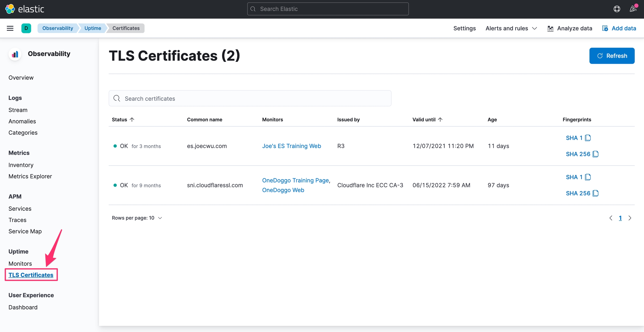Go to Uptime breadcrumb
This screenshot has height=332, width=644.
coord(93,28)
